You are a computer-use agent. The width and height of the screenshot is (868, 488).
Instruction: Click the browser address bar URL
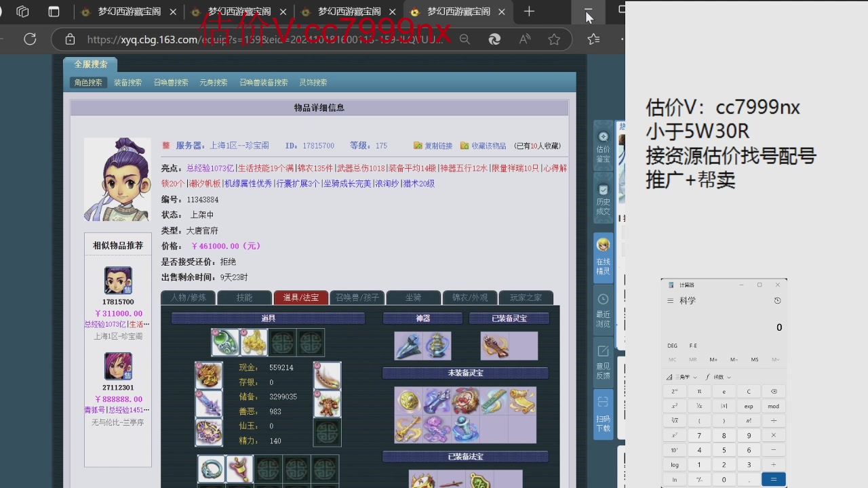click(264, 39)
